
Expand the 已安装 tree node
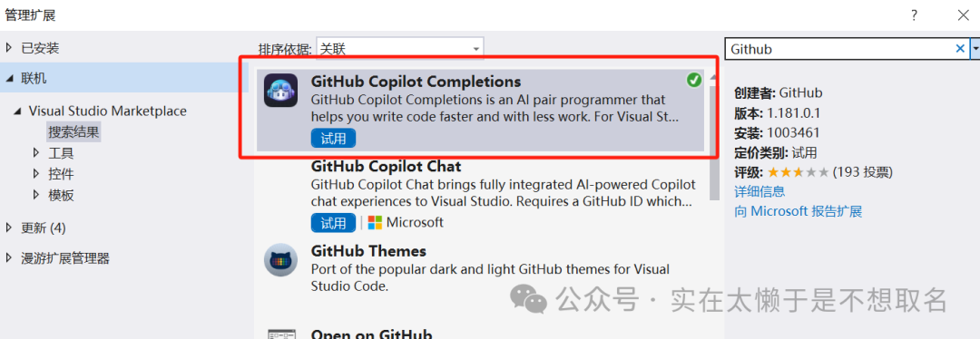9,48
